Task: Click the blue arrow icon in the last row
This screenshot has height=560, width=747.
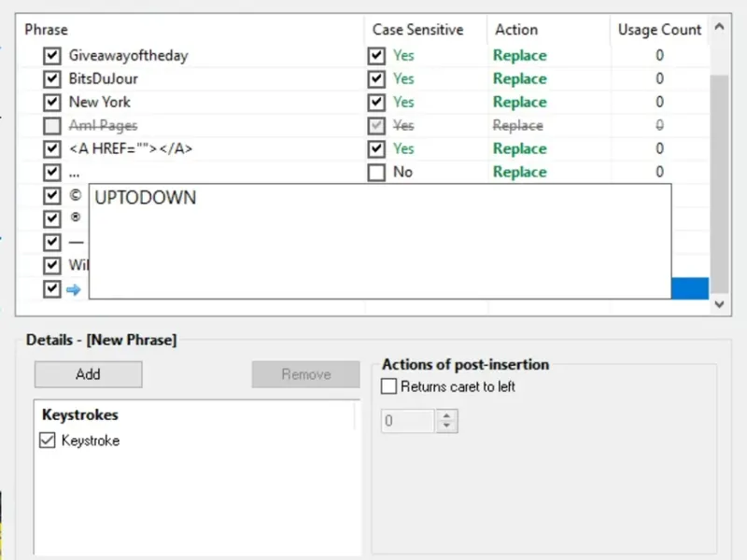Action: (x=74, y=289)
